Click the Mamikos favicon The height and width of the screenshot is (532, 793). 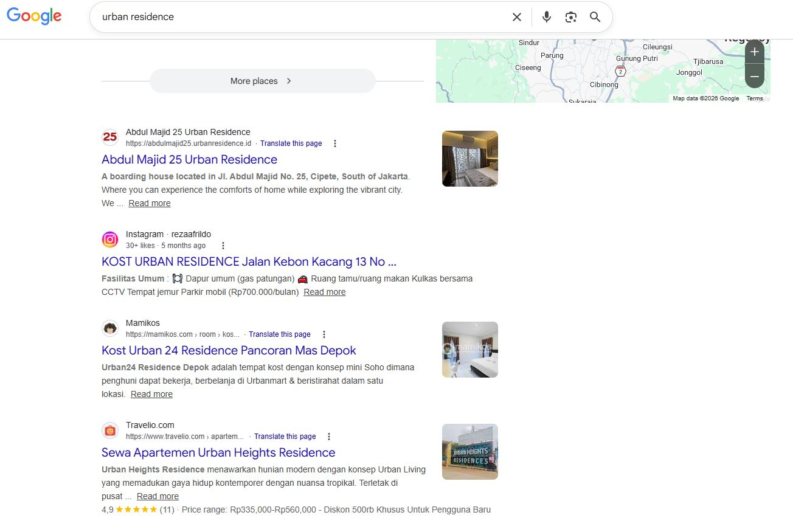tap(110, 328)
